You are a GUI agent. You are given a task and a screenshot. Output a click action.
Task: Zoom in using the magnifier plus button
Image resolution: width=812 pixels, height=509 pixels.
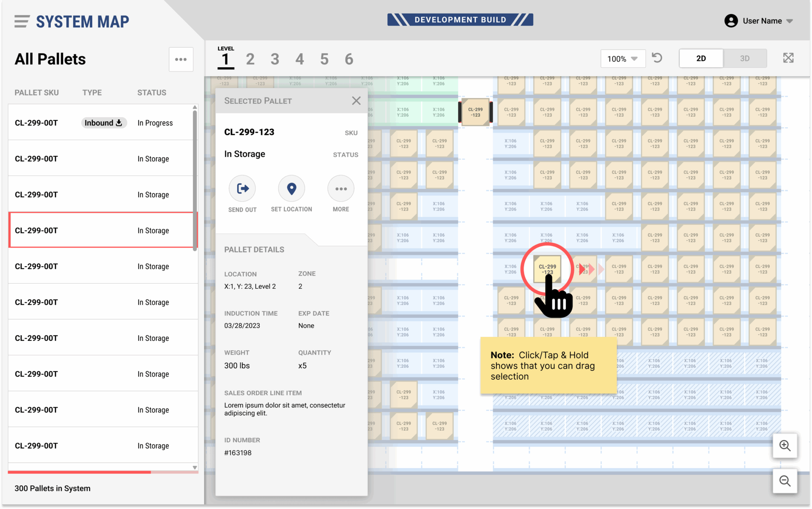tap(785, 446)
